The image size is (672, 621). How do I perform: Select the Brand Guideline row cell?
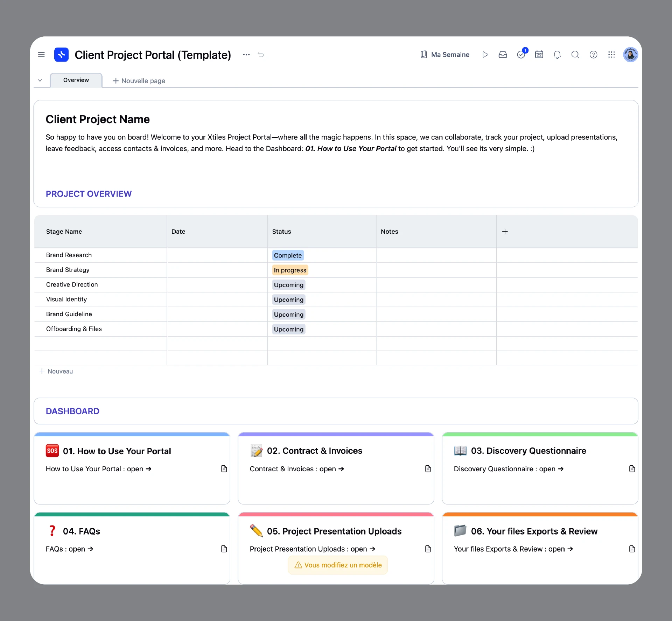[x=101, y=314]
